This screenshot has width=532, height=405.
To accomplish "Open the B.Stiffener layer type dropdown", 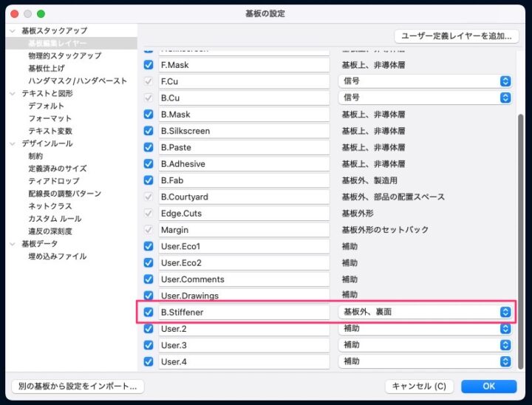I will tap(425, 312).
